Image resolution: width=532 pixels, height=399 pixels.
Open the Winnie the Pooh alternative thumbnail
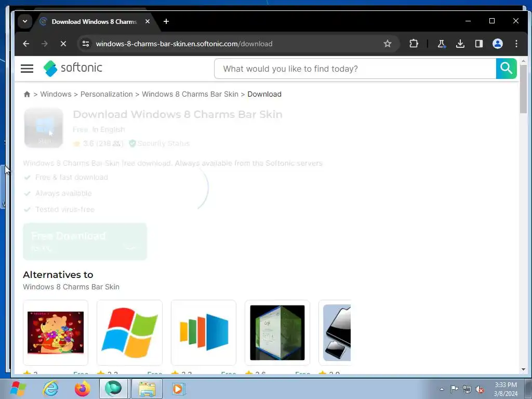click(56, 332)
